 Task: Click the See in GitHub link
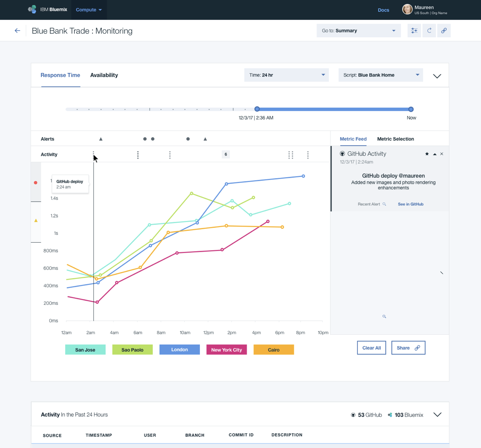pyautogui.click(x=410, y=204)
